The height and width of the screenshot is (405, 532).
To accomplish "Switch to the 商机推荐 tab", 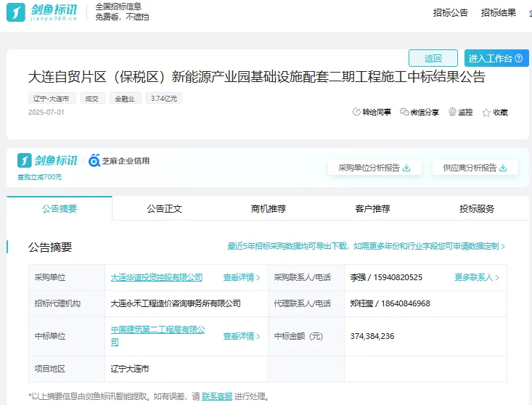I will [269, 208].
